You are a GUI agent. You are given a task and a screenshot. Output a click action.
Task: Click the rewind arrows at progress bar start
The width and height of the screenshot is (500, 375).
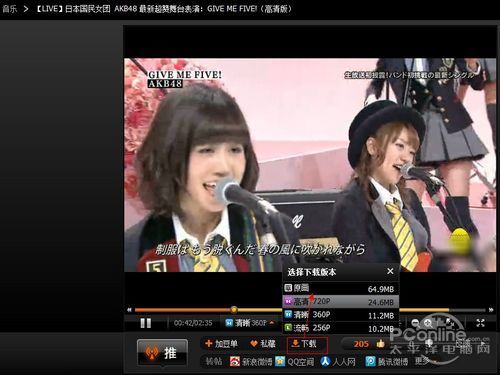[129, 310]
